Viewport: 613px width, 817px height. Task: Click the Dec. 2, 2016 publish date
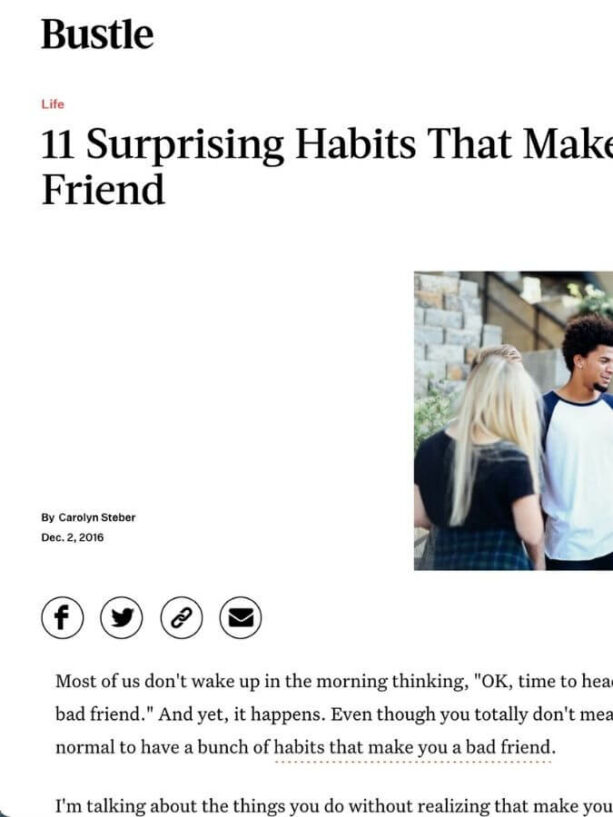(x=72, y=537)
